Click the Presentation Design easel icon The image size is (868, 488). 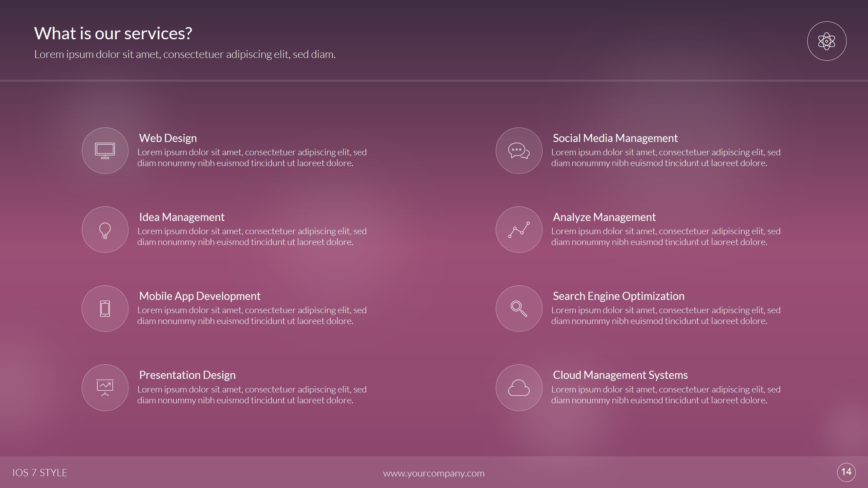pos(105,388)
